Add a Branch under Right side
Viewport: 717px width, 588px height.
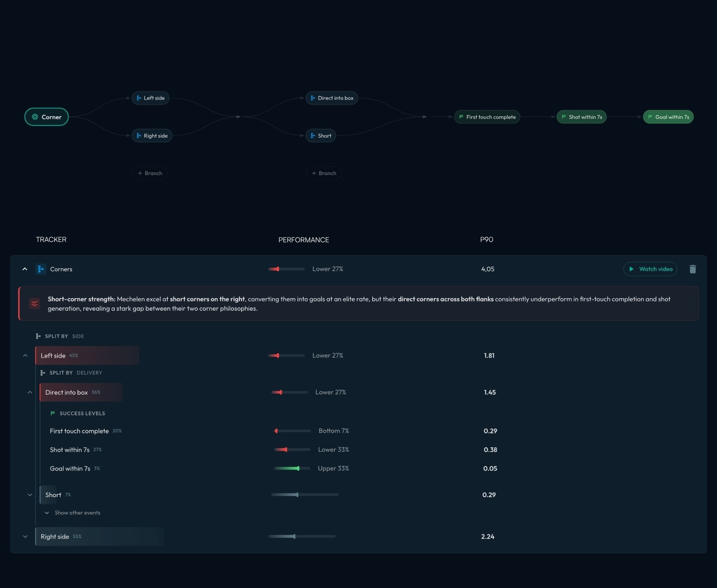[149, 173]
